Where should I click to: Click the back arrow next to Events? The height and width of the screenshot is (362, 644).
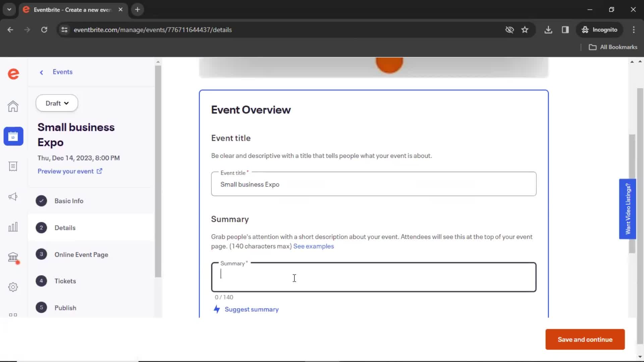pyautogui.click(x=42, y=72)
